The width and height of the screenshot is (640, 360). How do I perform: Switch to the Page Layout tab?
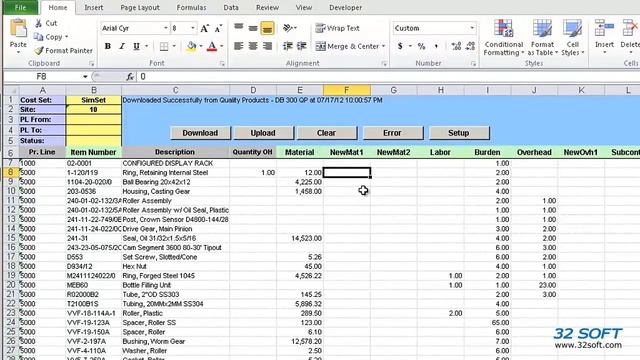point(140,7)
